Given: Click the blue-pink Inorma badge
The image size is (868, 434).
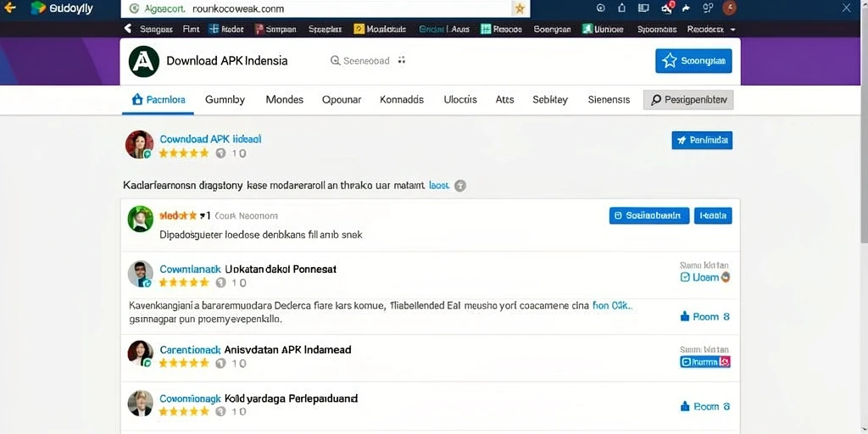Looking at the screenshot, I should [x=704, y=362].
